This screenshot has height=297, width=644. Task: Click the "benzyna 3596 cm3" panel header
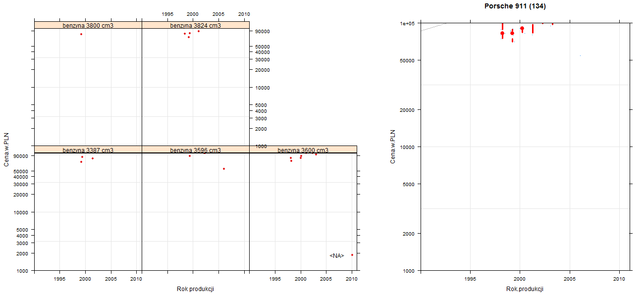point(196,150)
